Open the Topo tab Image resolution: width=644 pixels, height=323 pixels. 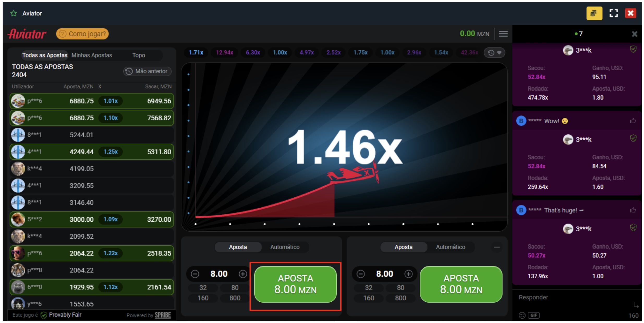coord(138,55)
